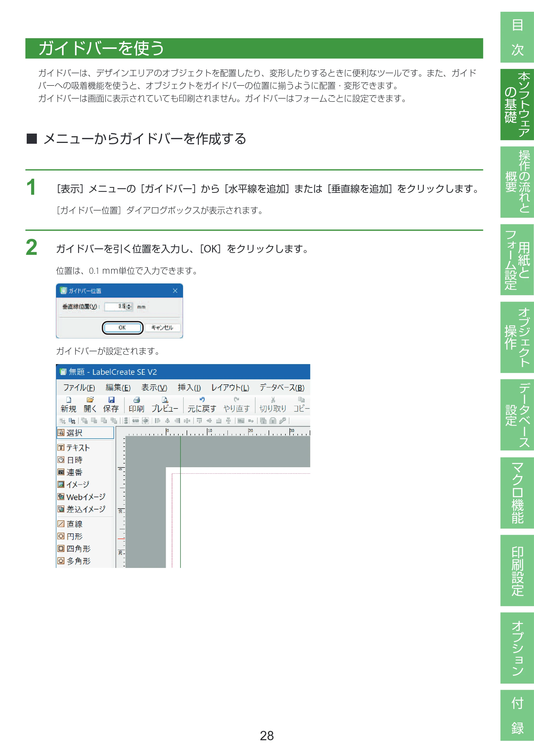Image resolution: width=534 pixels, height=756 pixels.
Task: Go to the 印刷設定 side tab
Action: [517, 570]
